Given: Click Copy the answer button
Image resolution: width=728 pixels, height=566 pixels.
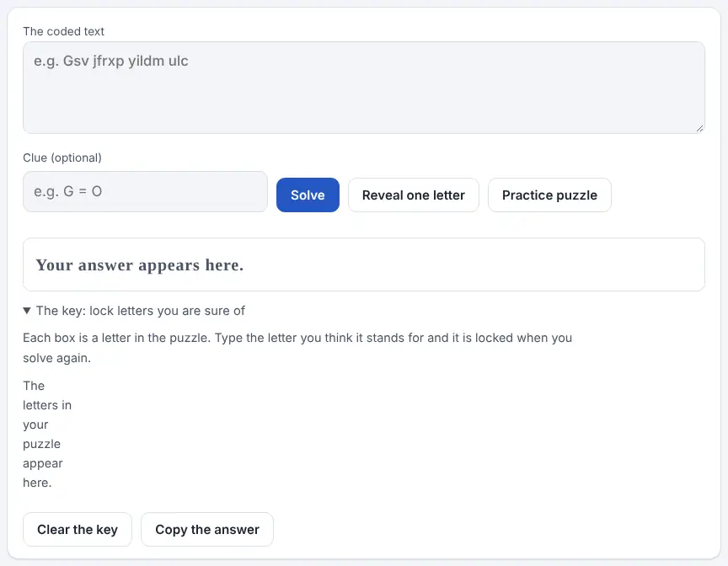Looking at the screenshot, I should point(207,529).
